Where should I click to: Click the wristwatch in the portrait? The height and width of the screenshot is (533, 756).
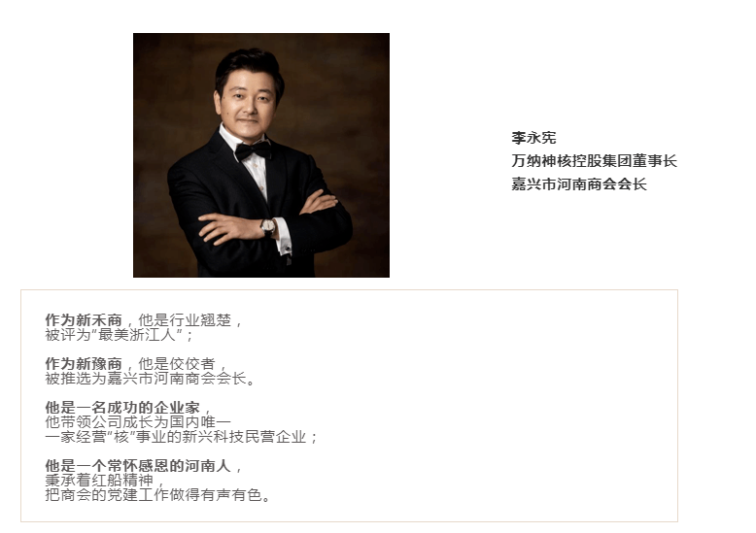click(268, 225)
